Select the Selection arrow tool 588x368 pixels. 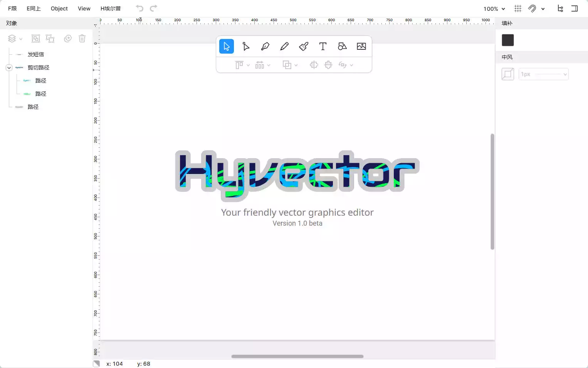227,46
